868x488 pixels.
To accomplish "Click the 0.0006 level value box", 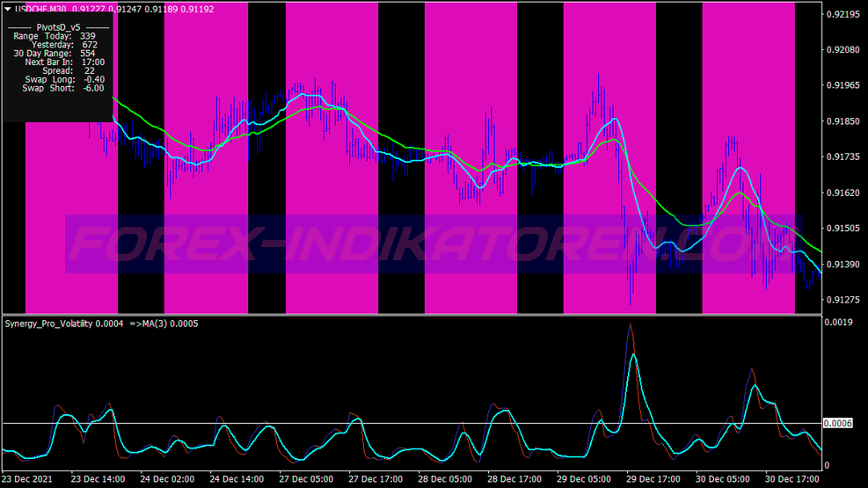I will [x=837, y=423].
